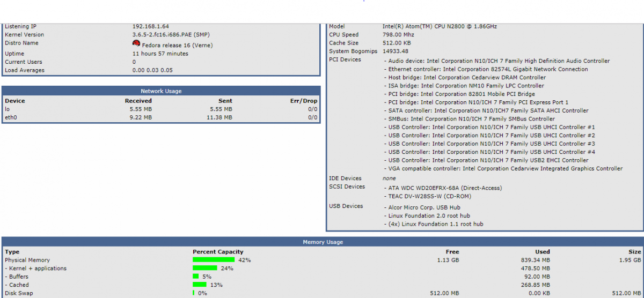
Task: Click the Ethernet controller 82574L entry
Action: tap(486, 69)
